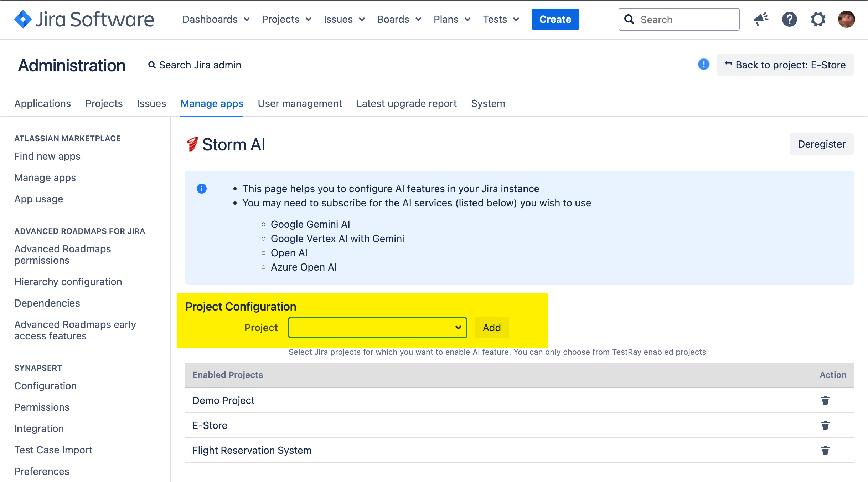The height and width of the screenshot is (482, 868).
Task: Open Jira settings gear icon
Action: (x=818, y=20)
